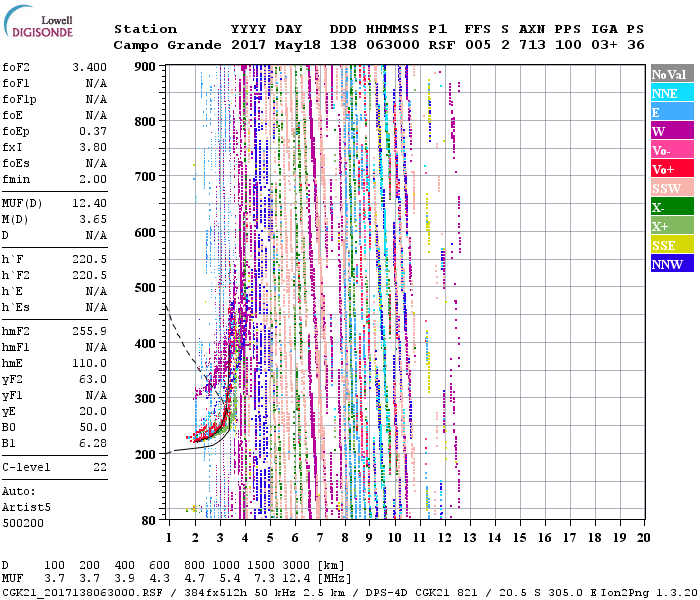Image resolution: width=700 pixels, height=600 pixels.
Task: Select the NNW blue legend swatch
Action: (672, 263)
